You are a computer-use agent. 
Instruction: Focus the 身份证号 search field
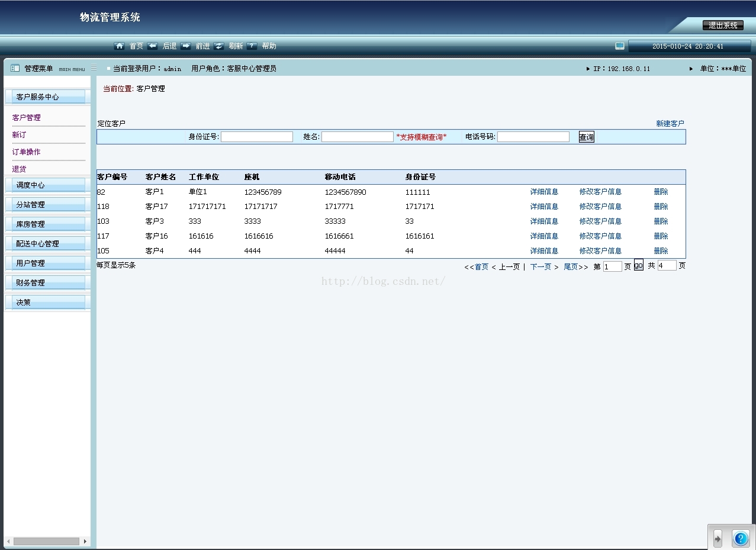click(x=257, y=137)
